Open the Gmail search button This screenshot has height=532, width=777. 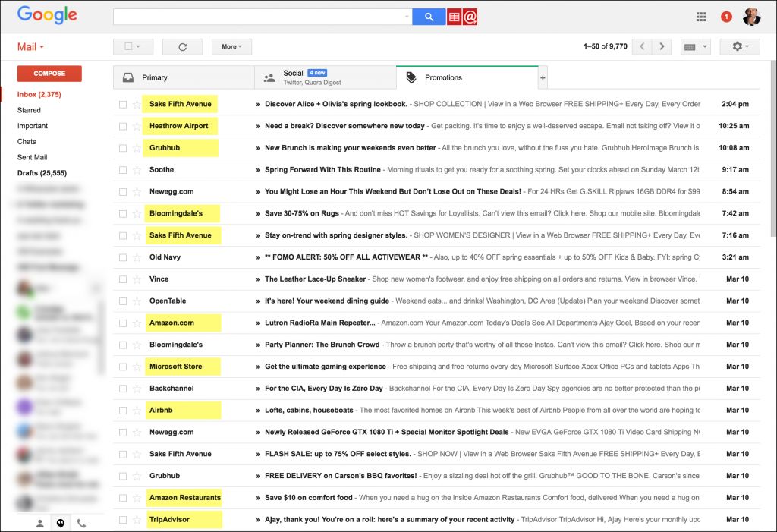[428, 16]
